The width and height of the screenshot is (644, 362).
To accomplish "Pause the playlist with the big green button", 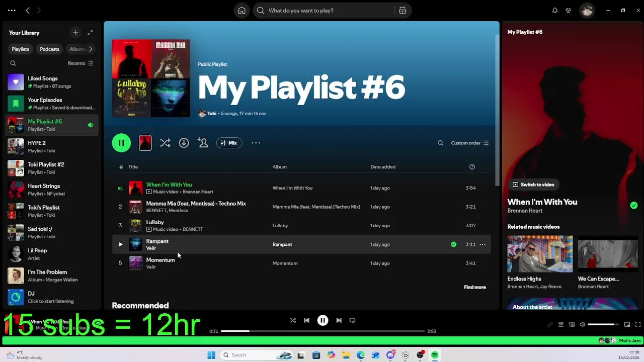I will pyautogui.click(x=121, y=143).
